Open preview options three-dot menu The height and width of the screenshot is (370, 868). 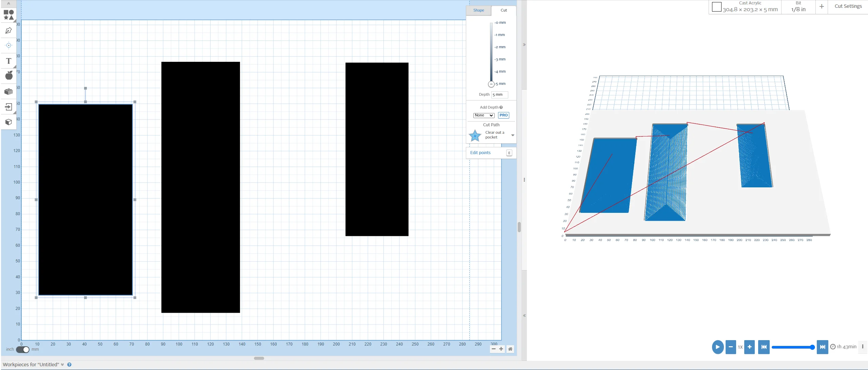click(x=863, y=347)
